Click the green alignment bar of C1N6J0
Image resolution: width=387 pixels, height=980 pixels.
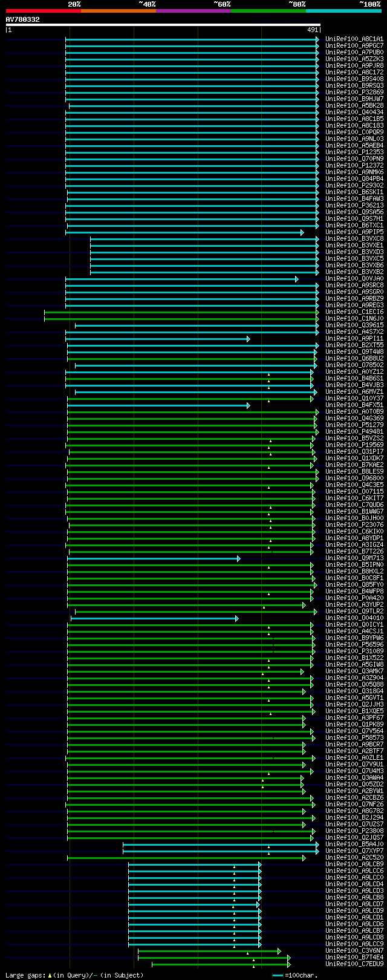(181, 319)
